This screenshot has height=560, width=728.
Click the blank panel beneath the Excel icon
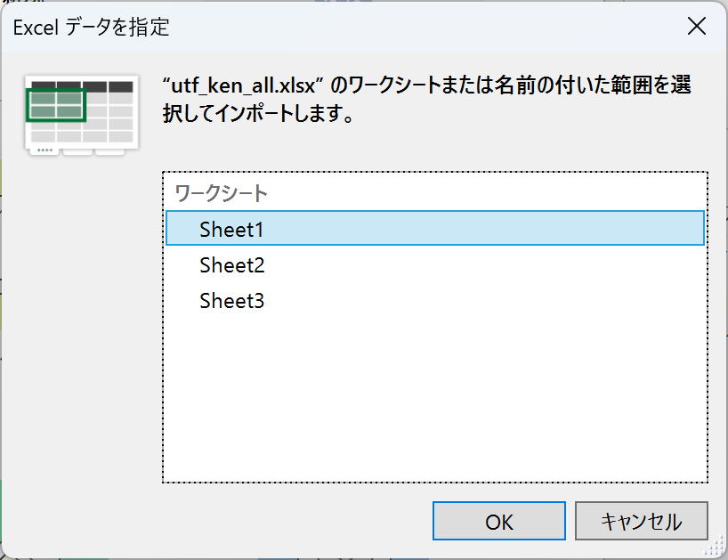pyautogui.click(x=82, y=312)
